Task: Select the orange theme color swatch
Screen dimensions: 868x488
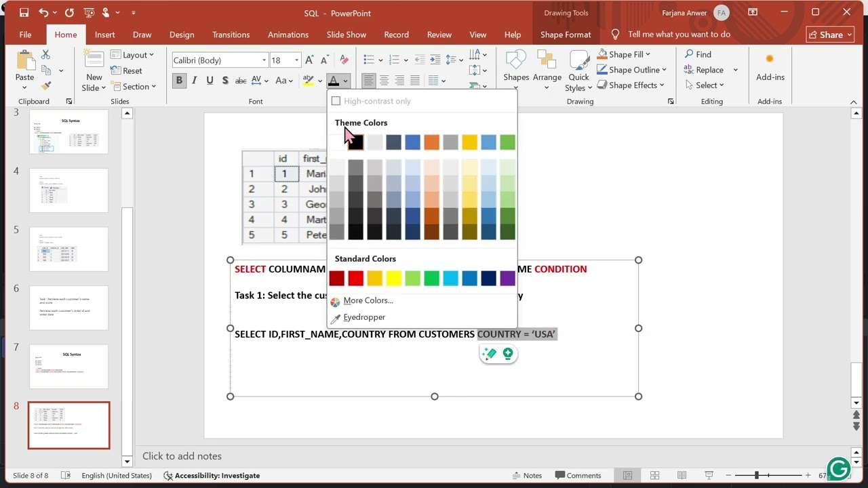Action: 431,142
